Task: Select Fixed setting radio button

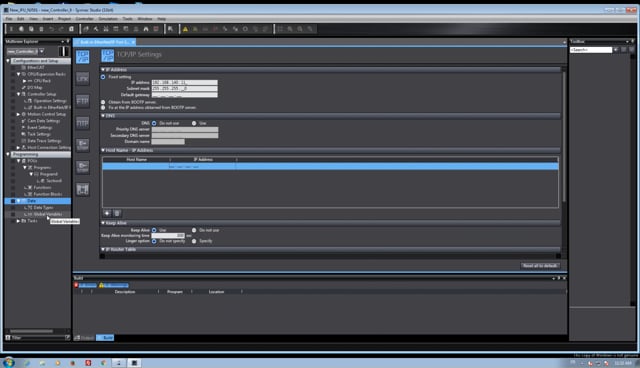Action: pyautogui.click(x=103, y=77)
